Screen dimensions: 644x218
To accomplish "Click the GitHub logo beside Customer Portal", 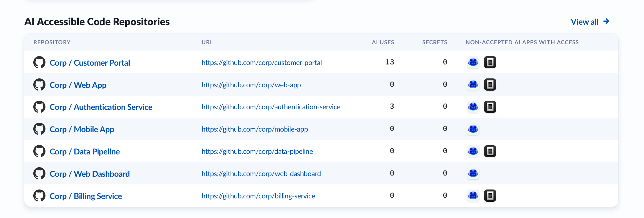I will (x=39, y=62).
